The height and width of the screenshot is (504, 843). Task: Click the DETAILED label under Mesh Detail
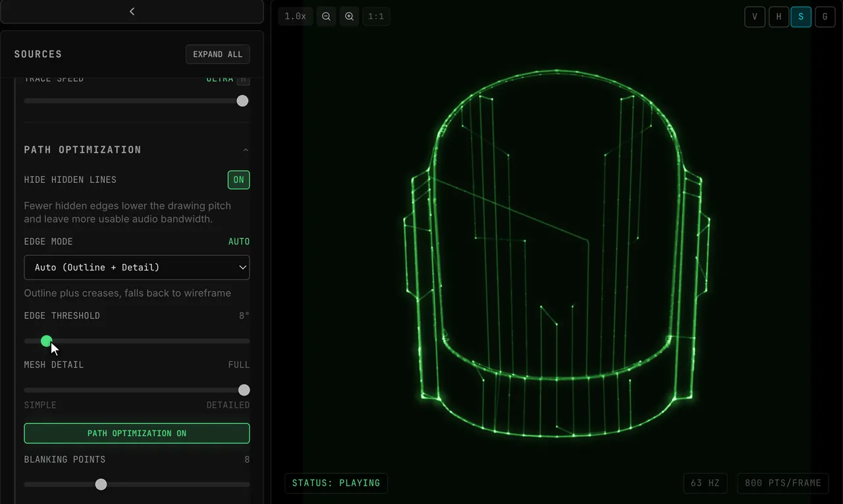228,405
